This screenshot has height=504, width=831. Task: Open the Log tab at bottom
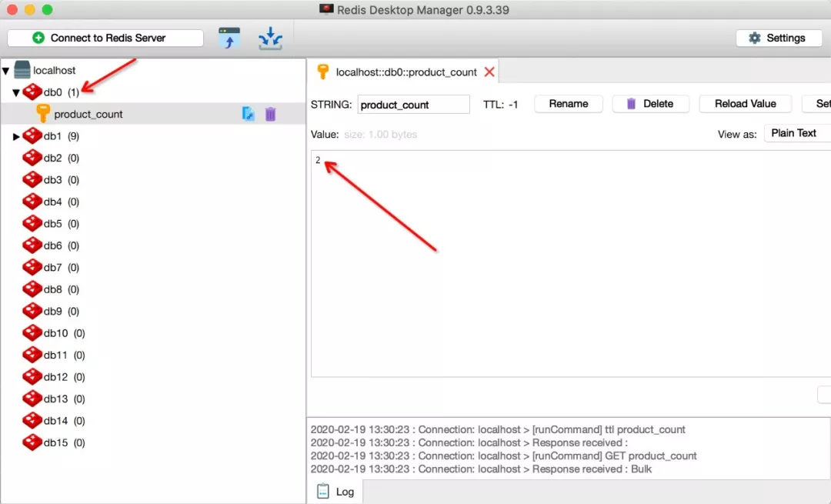(335, 492)
